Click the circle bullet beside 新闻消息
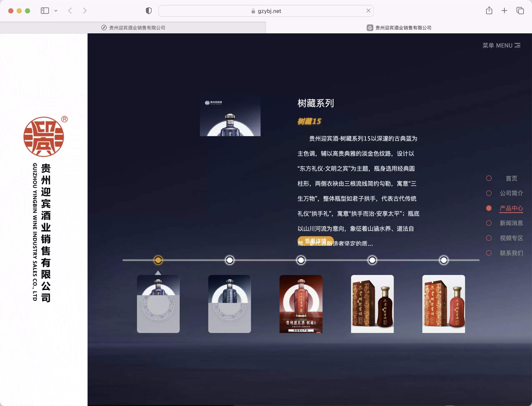The image size is (532, 406). click(489, 223)
